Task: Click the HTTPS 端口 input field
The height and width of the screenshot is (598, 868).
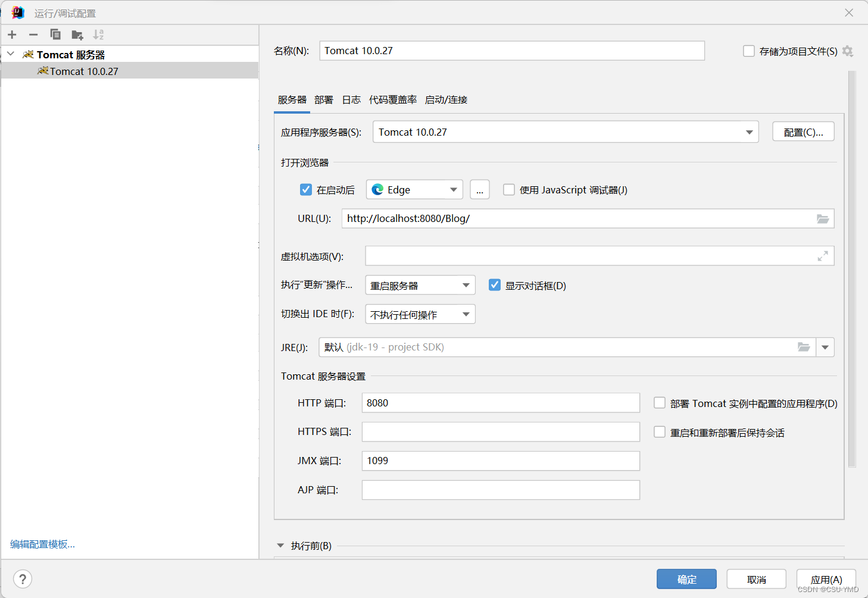Action: 501,432
